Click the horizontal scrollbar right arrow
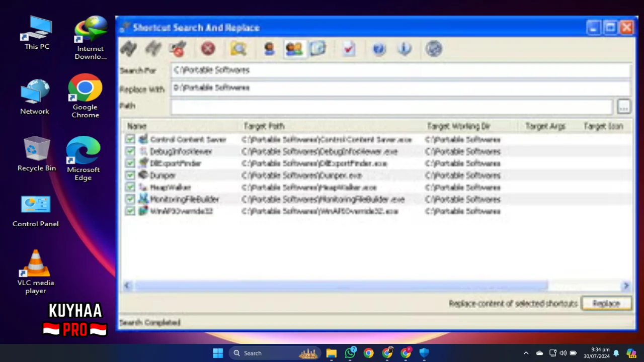This screenshot has width=644, height=362. point(626,286)
